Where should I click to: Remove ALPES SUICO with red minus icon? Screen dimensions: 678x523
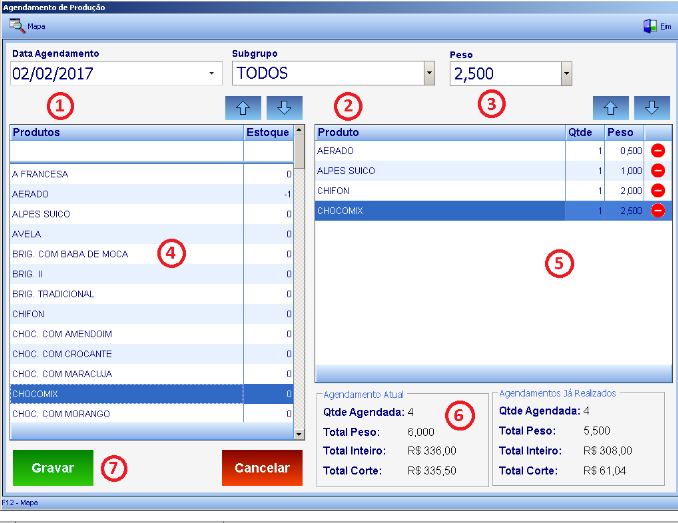658,171
